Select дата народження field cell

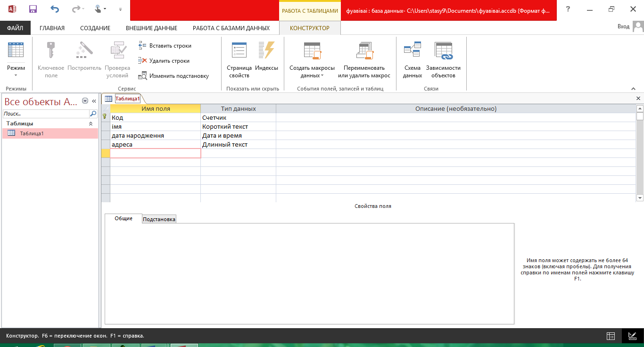pos(156,136)
